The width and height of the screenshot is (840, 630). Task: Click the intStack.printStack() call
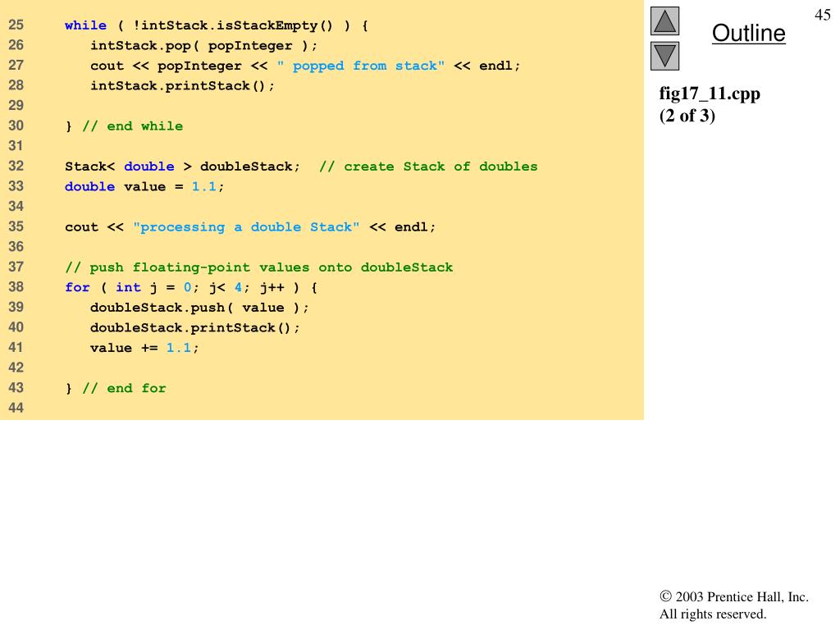click(182, 86)
